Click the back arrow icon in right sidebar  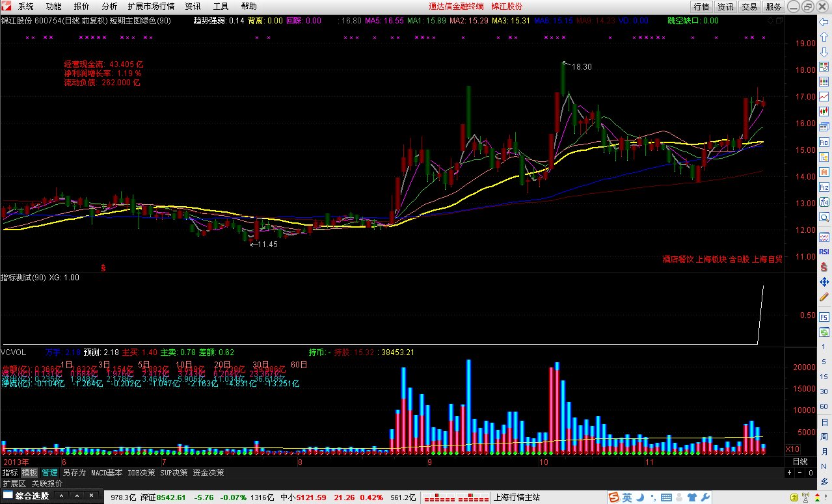824,21
